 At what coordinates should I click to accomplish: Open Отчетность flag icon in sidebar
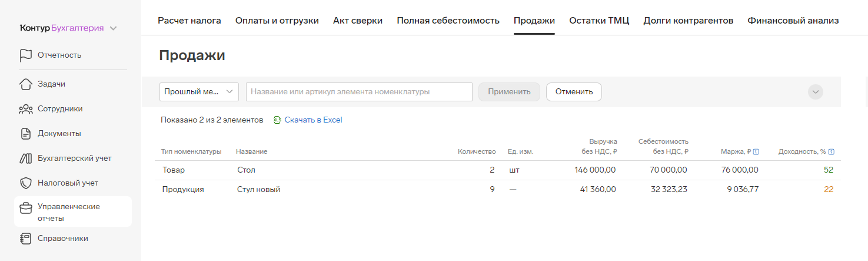pyautogui.click(x=25, y=55)
